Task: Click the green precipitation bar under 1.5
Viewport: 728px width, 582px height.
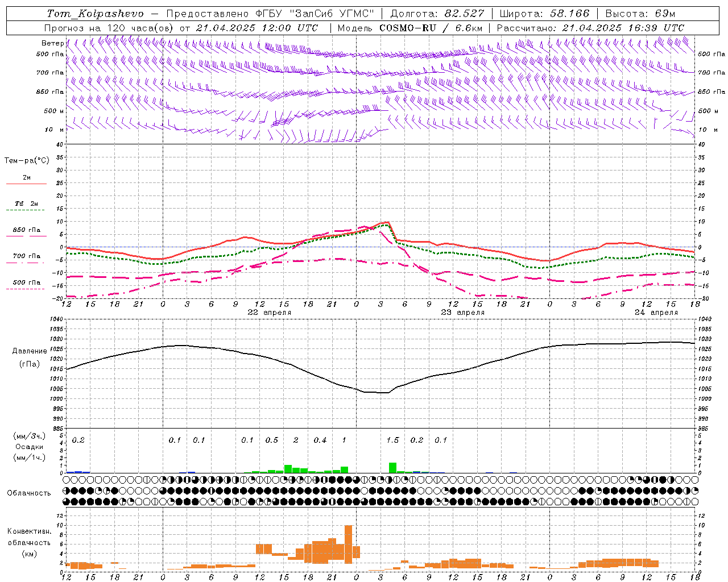Action: tap(392, 468)
